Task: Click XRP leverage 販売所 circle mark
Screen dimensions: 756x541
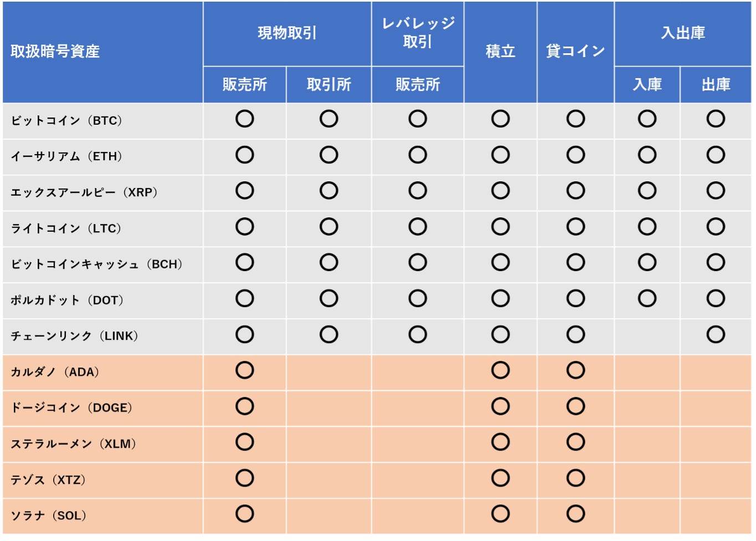Action: point(418,191)
